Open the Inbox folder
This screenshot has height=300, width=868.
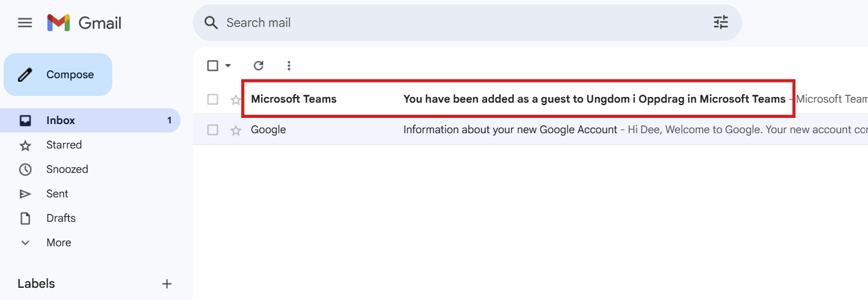(x=60, y=120)
